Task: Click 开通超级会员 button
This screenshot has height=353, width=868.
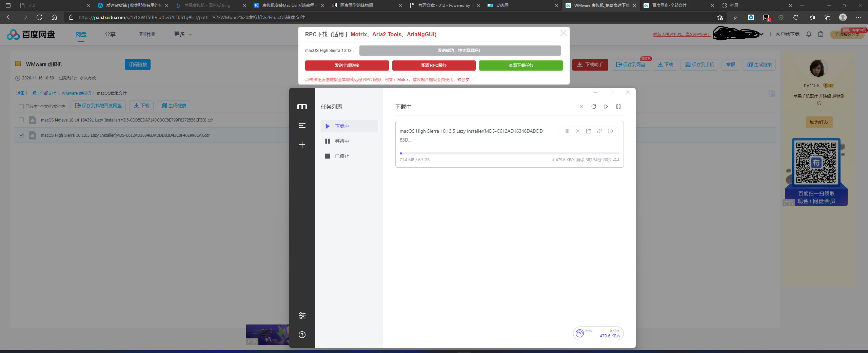Action: pos(847,34)
